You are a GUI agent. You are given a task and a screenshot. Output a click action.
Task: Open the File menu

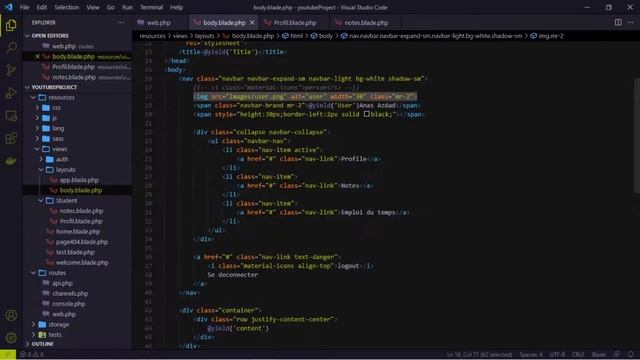pos(24,7)
